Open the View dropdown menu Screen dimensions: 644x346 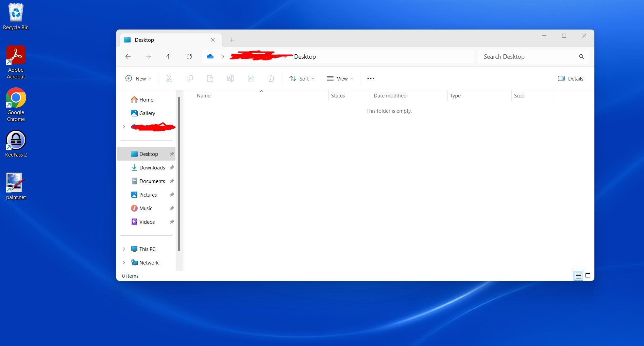340,78
